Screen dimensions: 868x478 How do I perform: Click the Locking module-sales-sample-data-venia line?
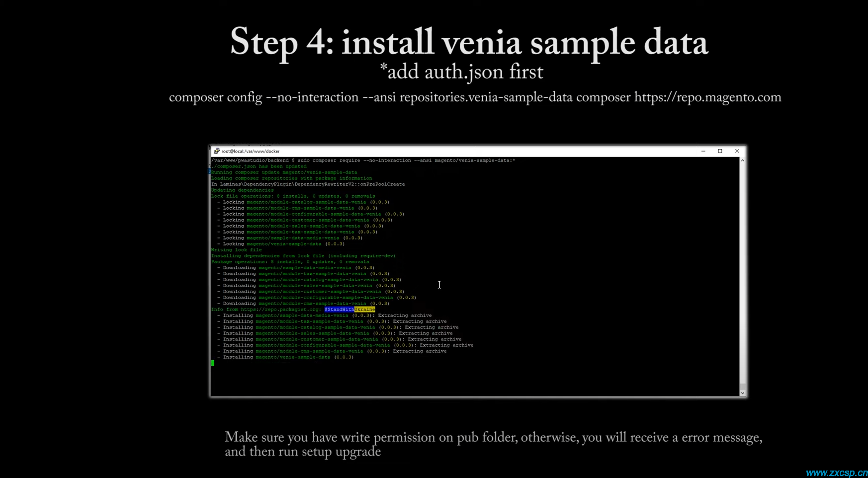(x=300, y=226)
